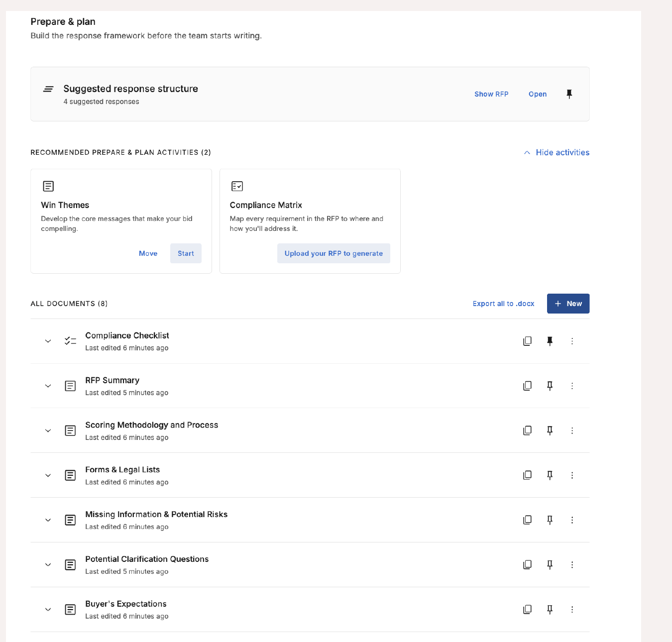672x642 pixels.
Task: Copy the Potential Clarification Questions document
Action: coord(528,564)
